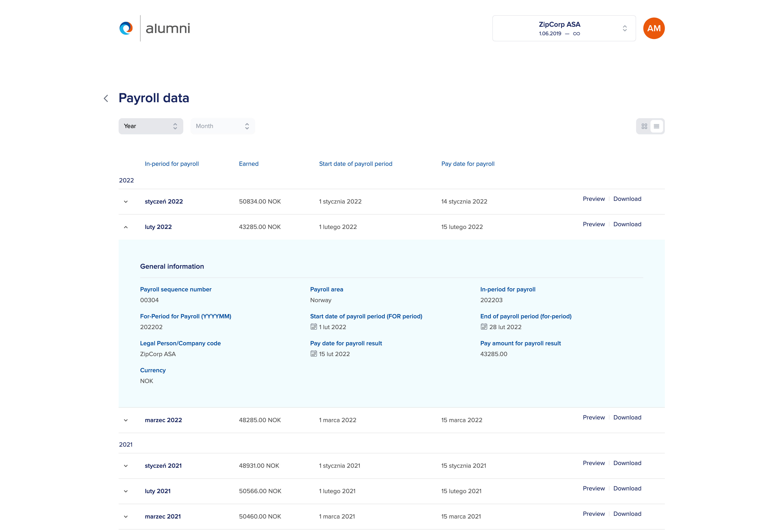Viewport: 783px width, 532px height.
Task: Expand the styczeń 2021 row
Action: (126, 466)
